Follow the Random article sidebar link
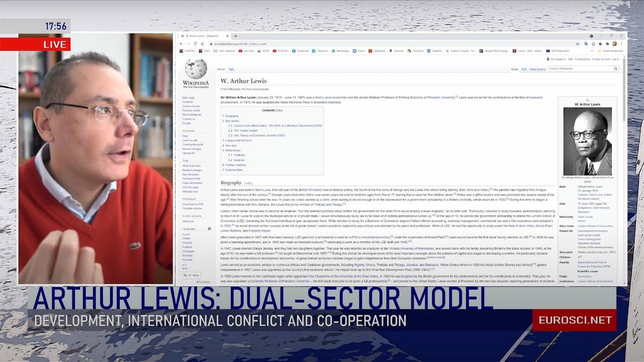644x362 pixels. tap(191, 111)
